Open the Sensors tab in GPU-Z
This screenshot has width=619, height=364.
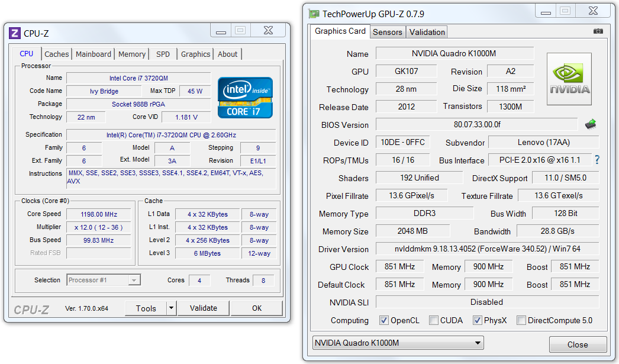388,32
